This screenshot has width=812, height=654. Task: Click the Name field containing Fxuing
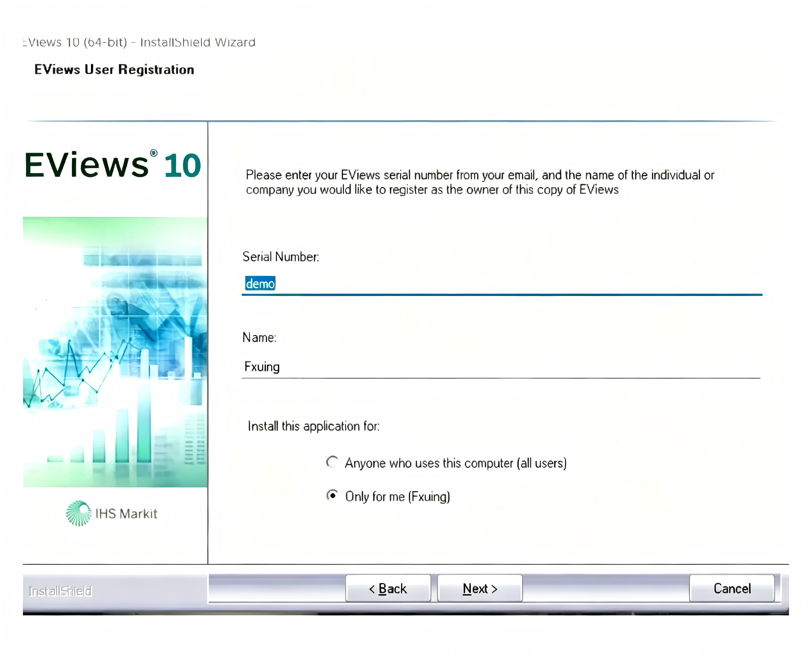point(501,366)
